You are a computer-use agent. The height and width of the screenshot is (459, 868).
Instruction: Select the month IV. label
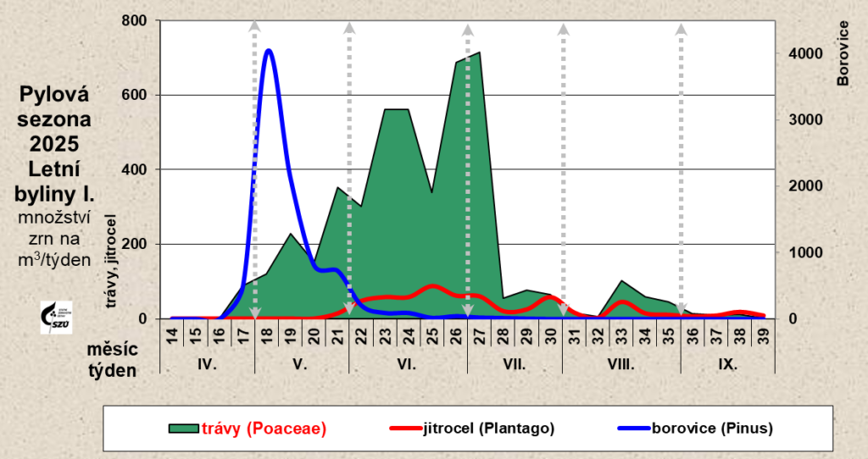coord(208,367)
